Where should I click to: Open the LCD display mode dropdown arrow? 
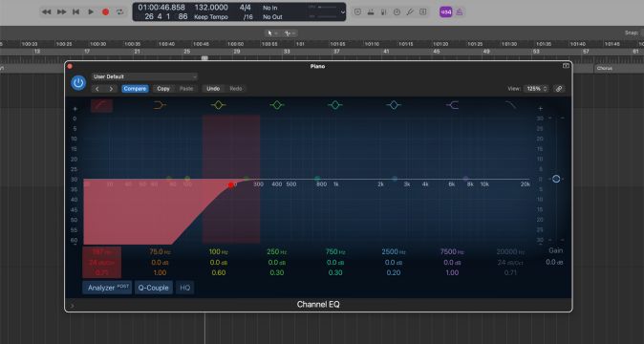(x=342, y=12)
